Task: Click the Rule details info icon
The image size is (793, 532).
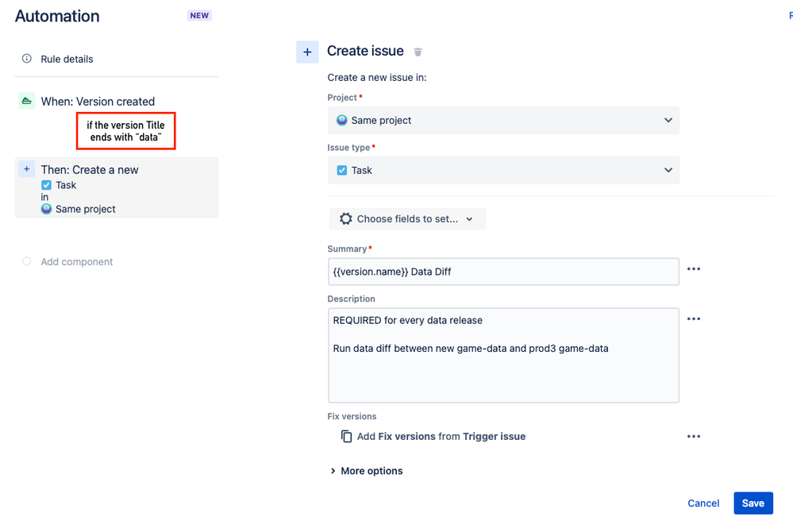Action: [x=27, y=59]
